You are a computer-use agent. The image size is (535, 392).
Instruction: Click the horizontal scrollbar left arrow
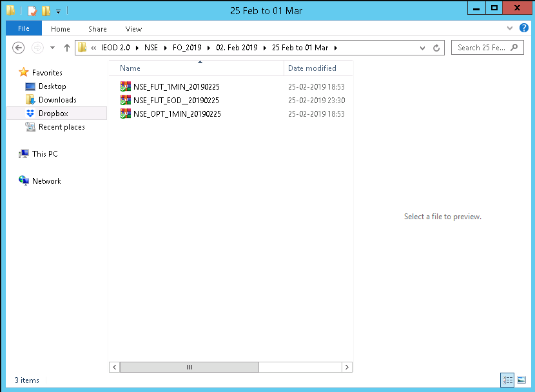114,367
